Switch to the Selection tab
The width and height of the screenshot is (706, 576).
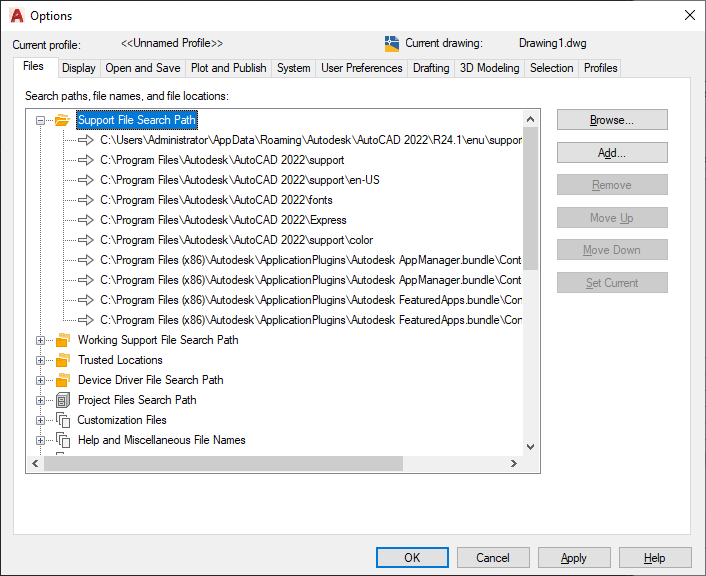tap(552, 68)
